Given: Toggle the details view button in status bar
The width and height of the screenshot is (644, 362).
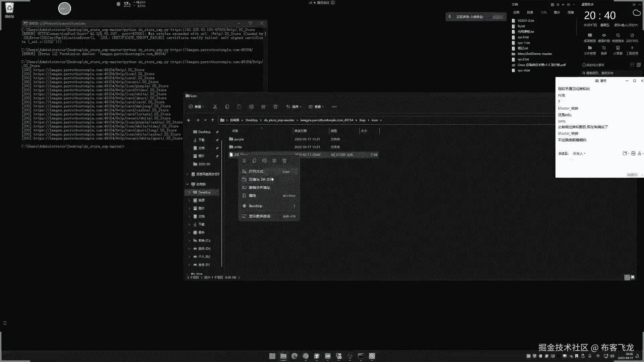Looking at the screenshot, I should point(627,278).
